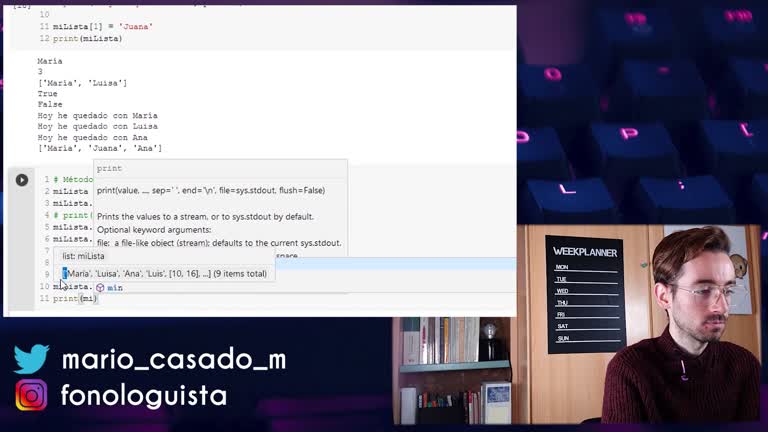Click the WEEKPLANNER poster in webcam
Viewport: 768px width, 432px height.
(585, 294)
